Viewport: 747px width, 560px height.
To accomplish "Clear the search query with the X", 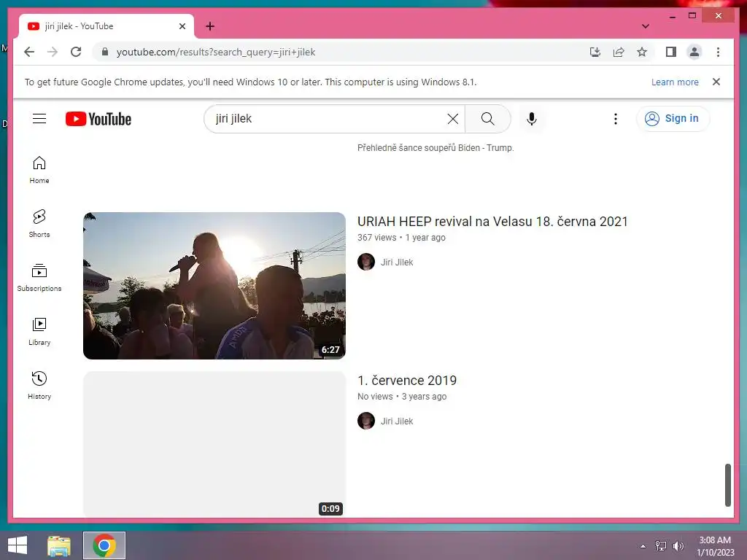I will coord(453,119).
